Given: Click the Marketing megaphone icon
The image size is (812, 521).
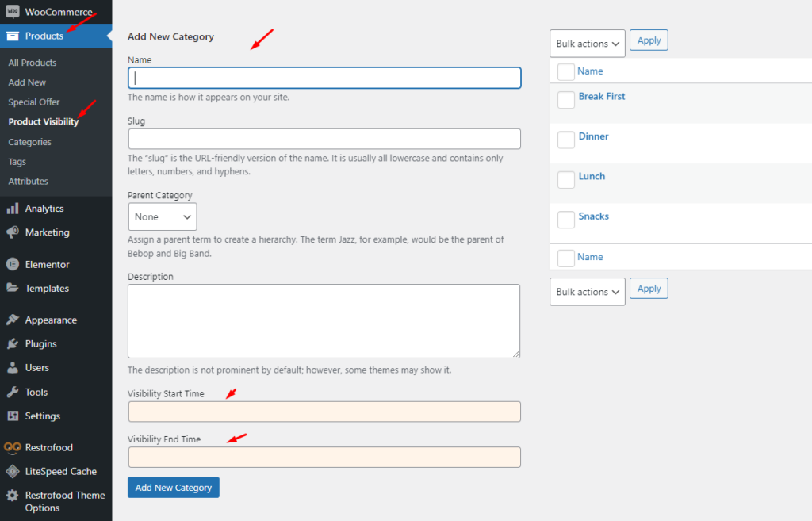Looking at the screenshot, I should (x=12, y=232).
